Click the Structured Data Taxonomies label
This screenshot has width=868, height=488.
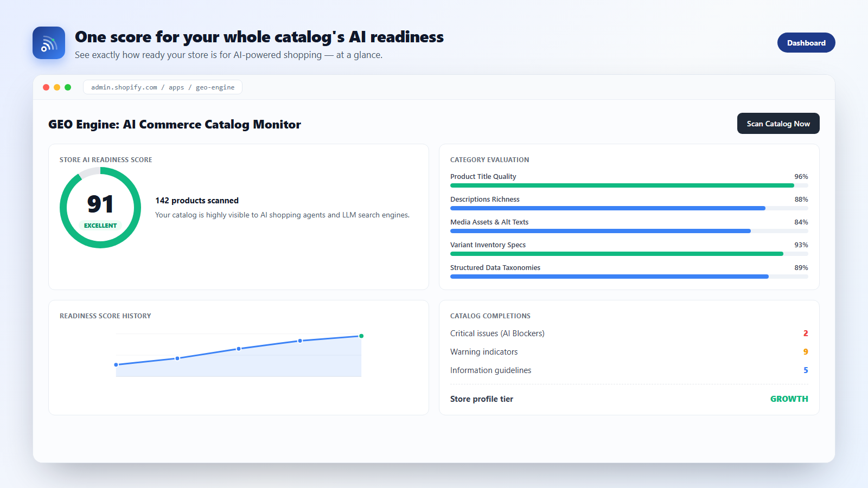495,268
